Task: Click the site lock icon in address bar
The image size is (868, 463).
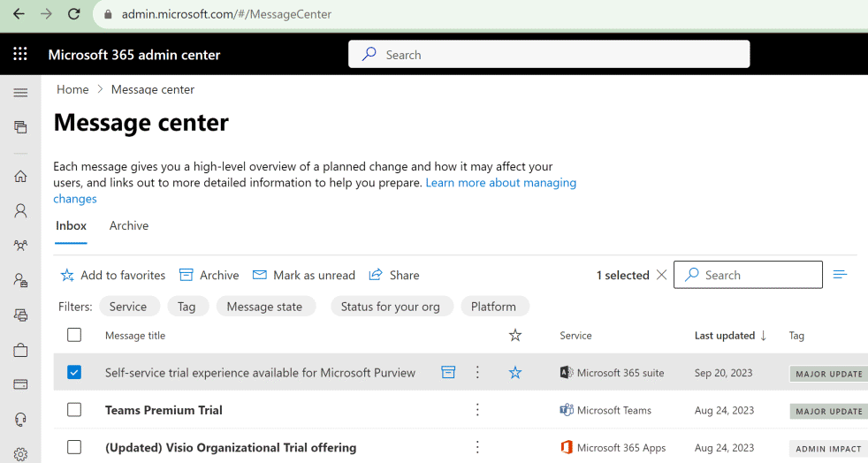Action: tap(108, 14)
